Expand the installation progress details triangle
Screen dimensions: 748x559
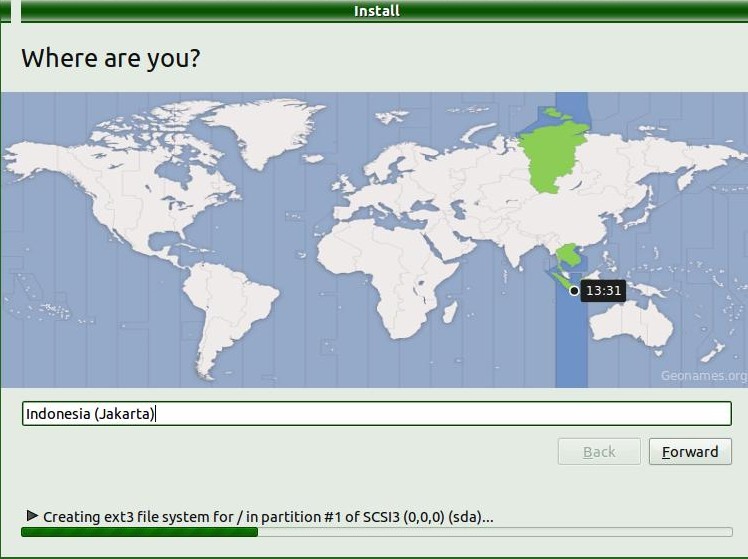coord(32,516)
